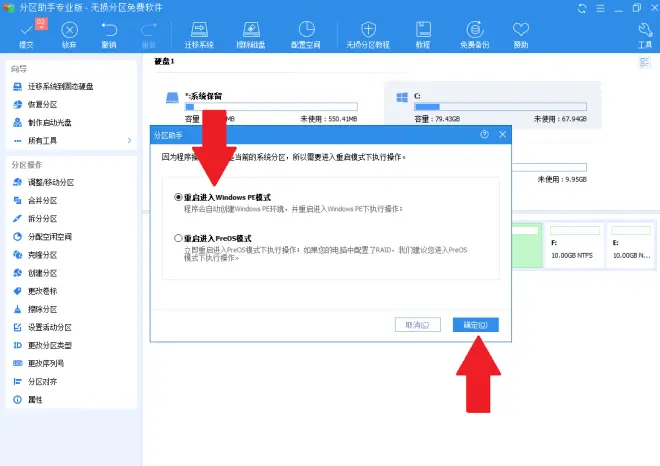The height and width of the screenshot is (466, 660).
Task: Click the C: partition usage bar
Action: click(x=500, y=107)
